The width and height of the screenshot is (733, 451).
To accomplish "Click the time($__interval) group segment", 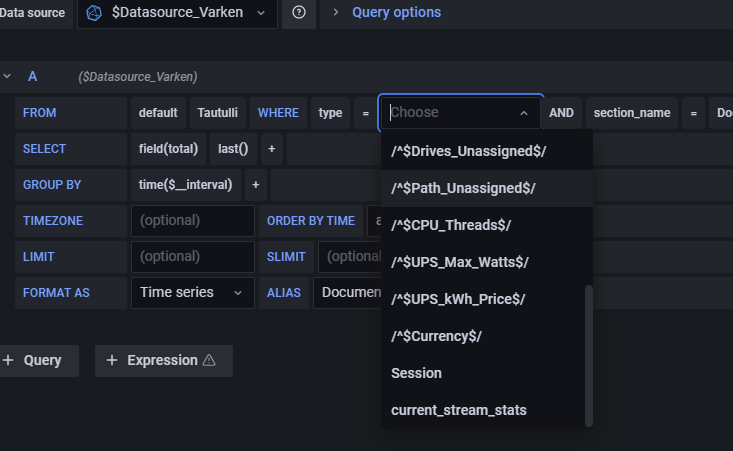I will [186, 185].
